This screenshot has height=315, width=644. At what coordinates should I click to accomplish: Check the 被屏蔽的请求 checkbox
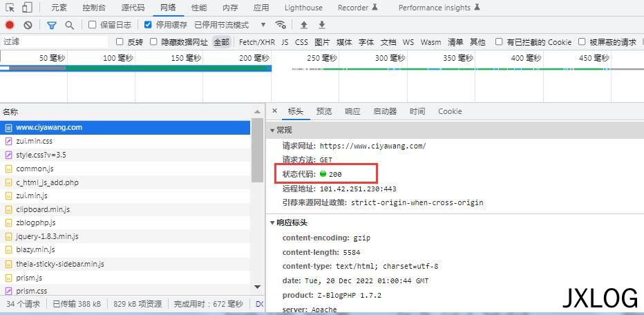[x=582, y=41]
